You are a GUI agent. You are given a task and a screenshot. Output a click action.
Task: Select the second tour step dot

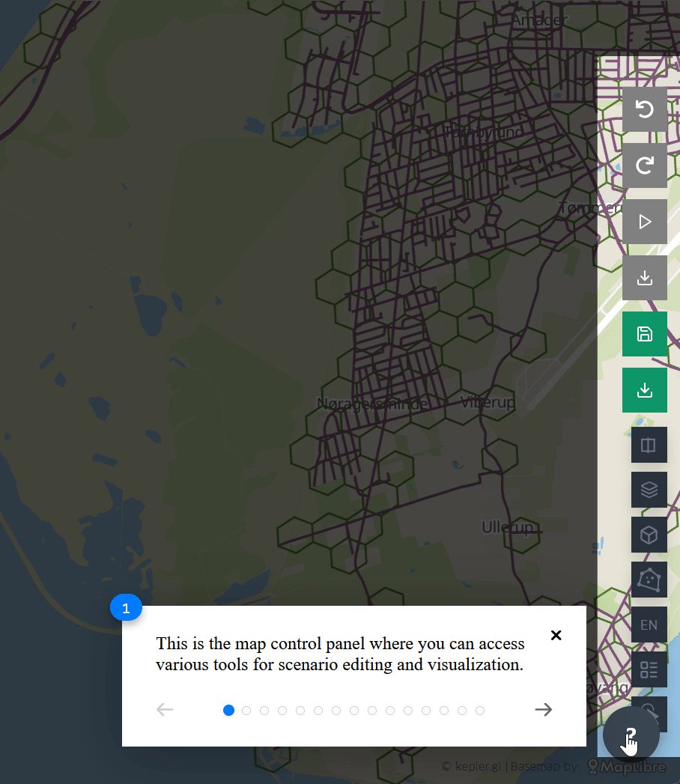246,711
